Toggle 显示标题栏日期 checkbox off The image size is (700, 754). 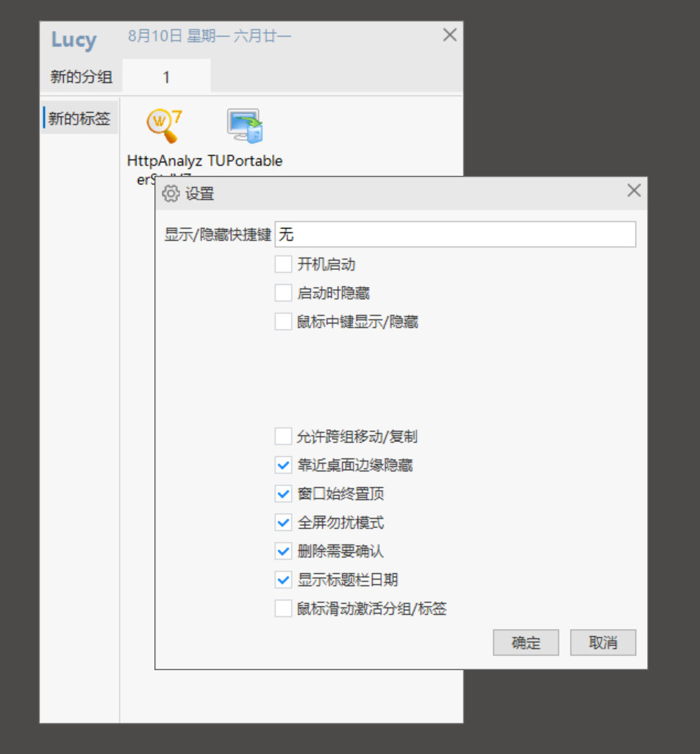click(x=283, y=580)
